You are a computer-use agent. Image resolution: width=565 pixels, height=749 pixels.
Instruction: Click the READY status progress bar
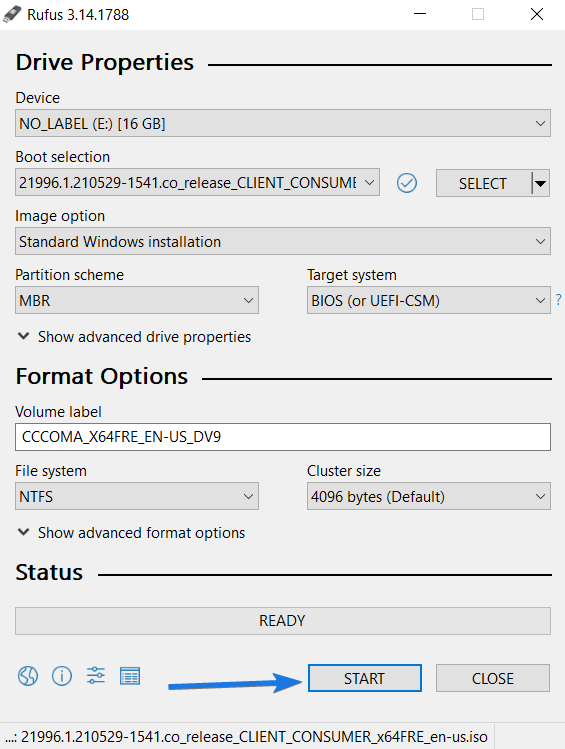283,621
